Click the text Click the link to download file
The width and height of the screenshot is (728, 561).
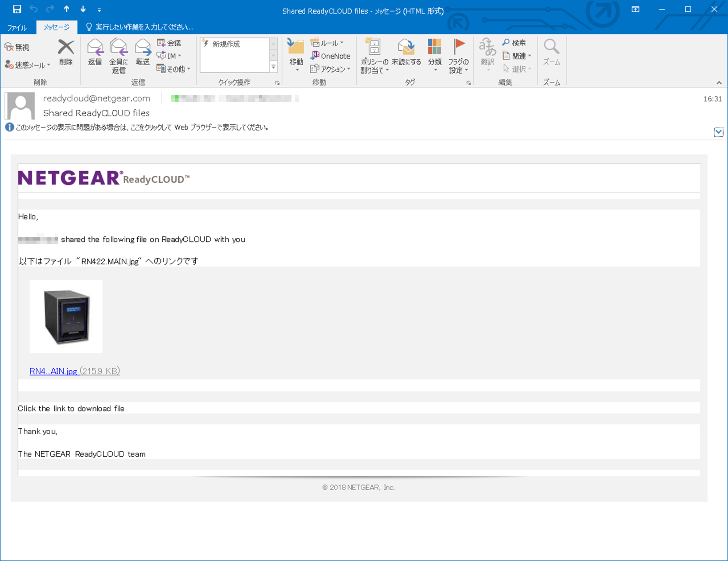(71, 409)
